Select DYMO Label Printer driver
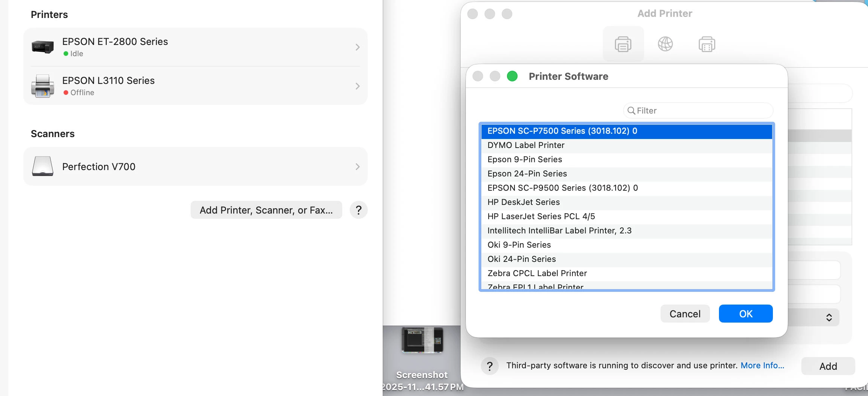The height and width of the screenshot is (396, 868). click(x=627, y=145)
